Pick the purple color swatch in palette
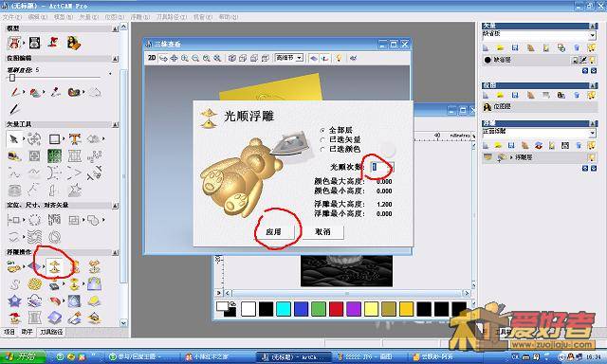 click(x=354, y=309)
